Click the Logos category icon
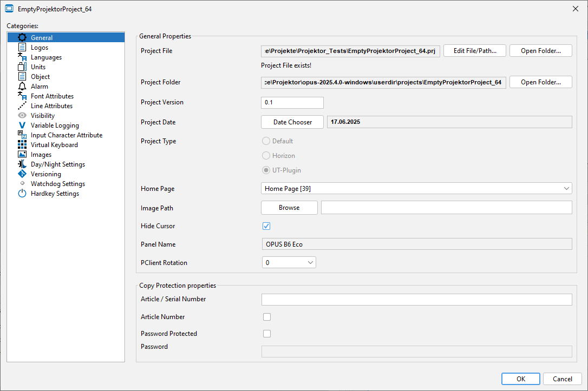Viewport: 588px width, 391px height. pyautogui.click(x=22, y=48)
